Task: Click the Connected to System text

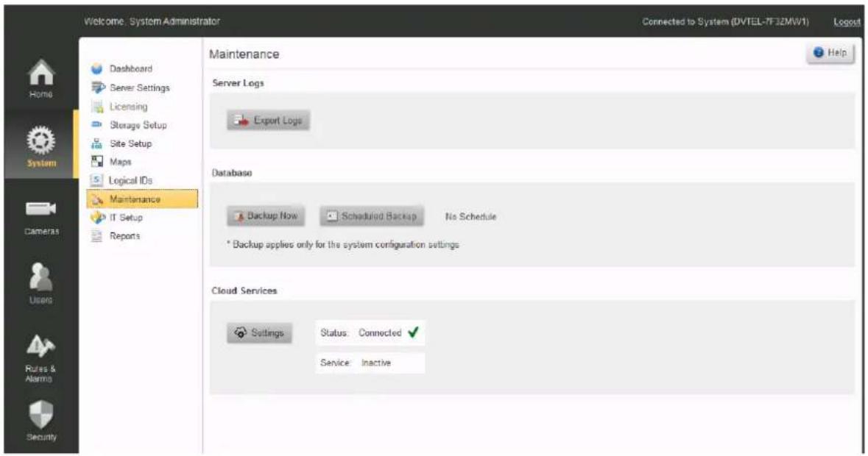Action: pyautogui.click(x=725, y=21)
